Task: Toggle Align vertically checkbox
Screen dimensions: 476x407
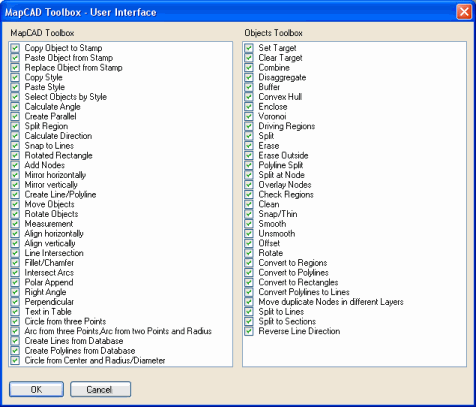Action: tap(15, 243)
